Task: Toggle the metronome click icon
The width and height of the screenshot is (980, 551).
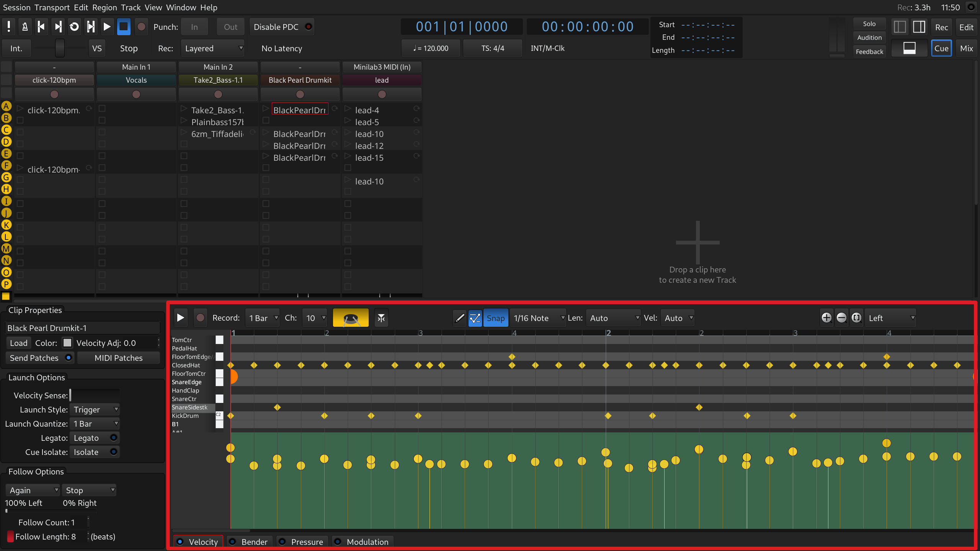Action: click(x=25, y=27)
